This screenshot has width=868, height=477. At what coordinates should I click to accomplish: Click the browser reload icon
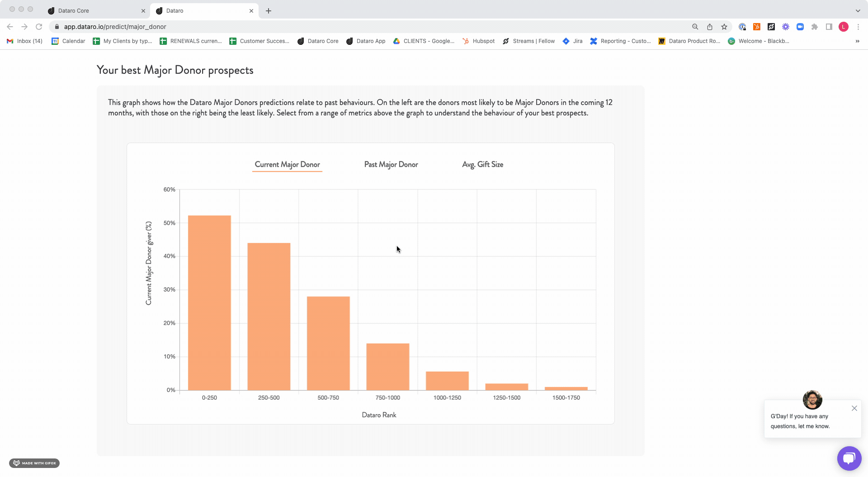[x=39, y=27]
